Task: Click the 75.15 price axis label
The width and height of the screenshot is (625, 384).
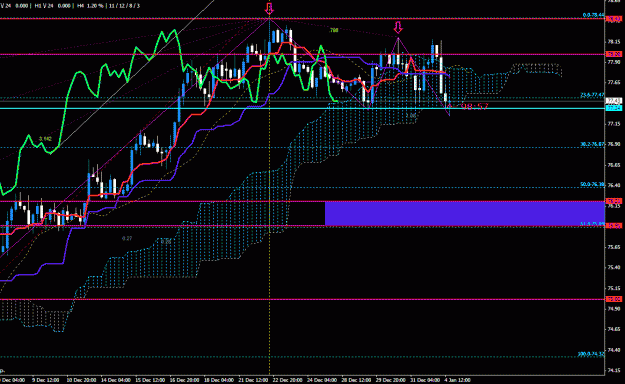Action: click(x=613, y=288)
